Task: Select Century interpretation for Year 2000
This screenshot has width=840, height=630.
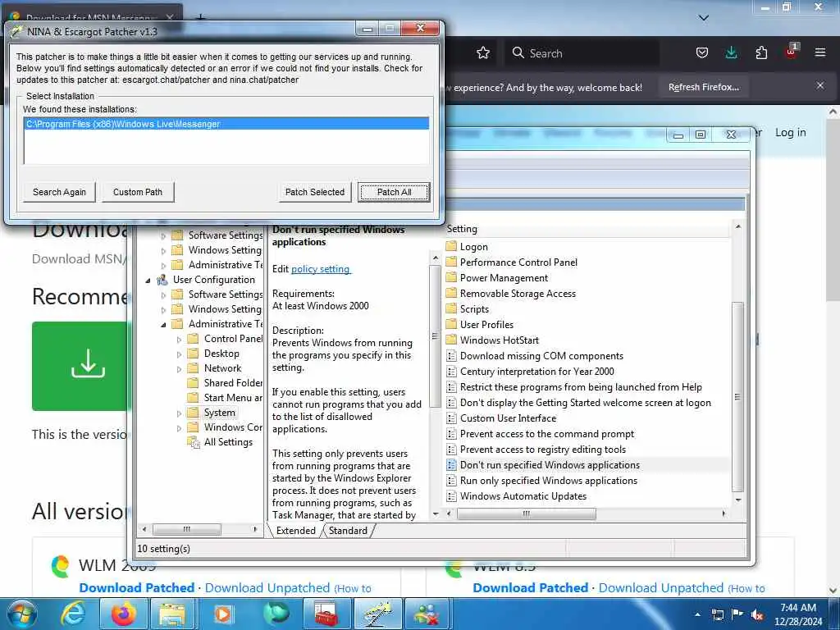Action: (536, 372)
